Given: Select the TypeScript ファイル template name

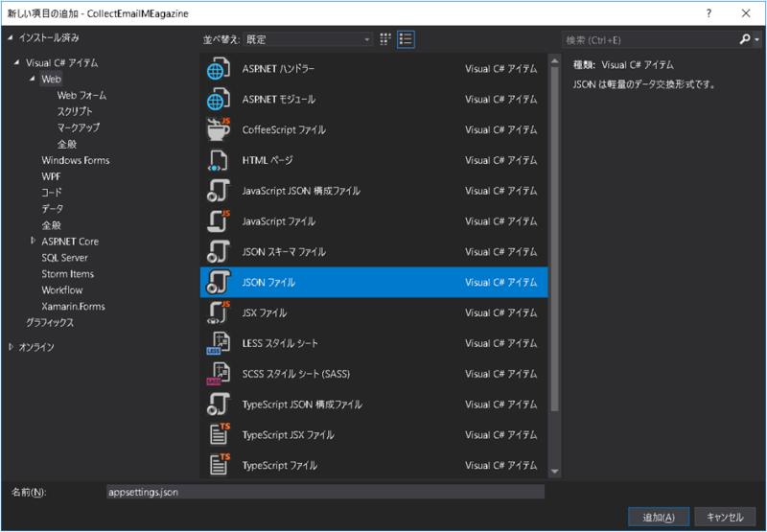Looking at the screenshot, I should (280, 466).
